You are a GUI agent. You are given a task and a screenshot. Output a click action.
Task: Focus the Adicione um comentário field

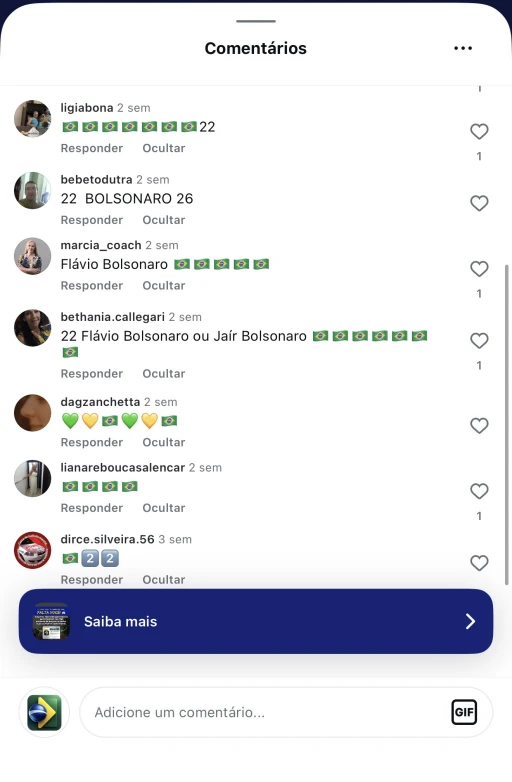pyautogui.click(x=286, y=712)
